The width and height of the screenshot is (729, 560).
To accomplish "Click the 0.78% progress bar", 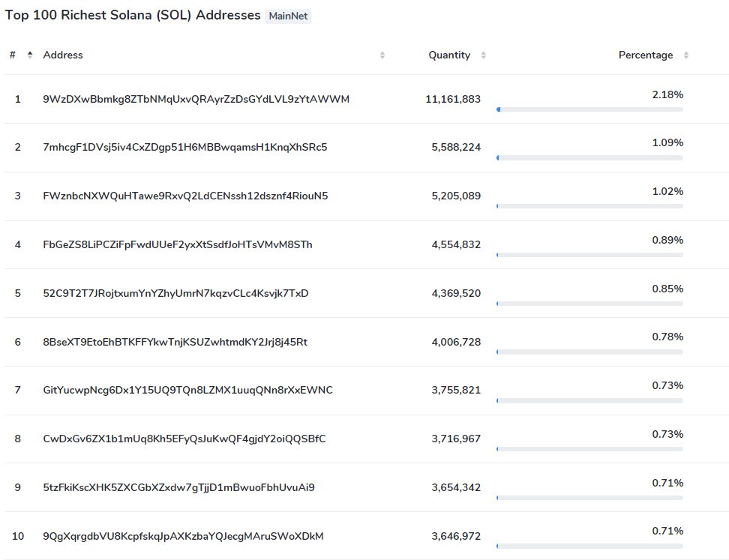I will (590, 352).
